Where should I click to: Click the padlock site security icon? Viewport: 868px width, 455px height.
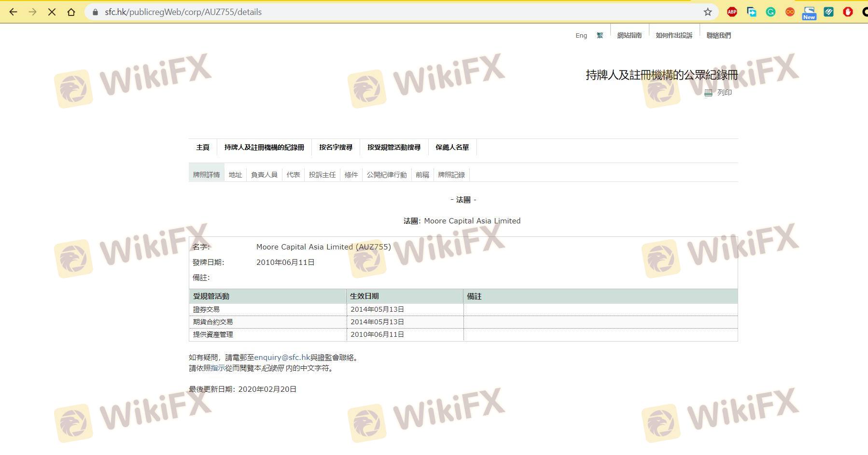[95, 12]
